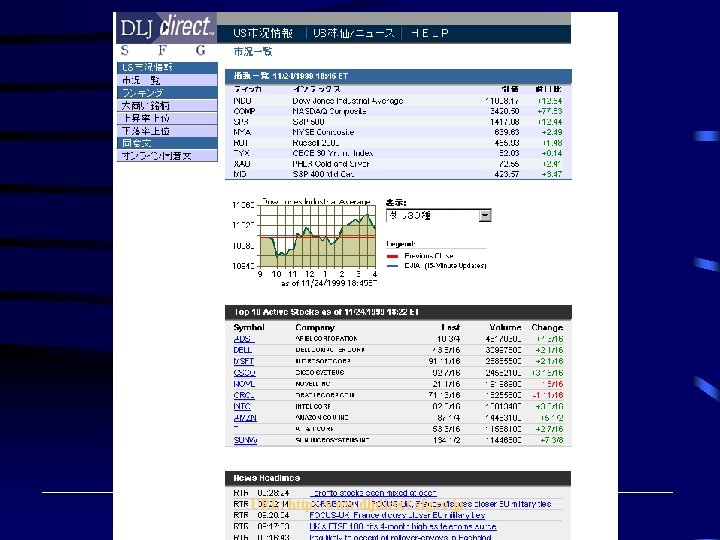Image resolution: width=720 pixels, height=540 pixels.
Task: Click the Dow Jones Industrial Average row
Action: (398, 101)
